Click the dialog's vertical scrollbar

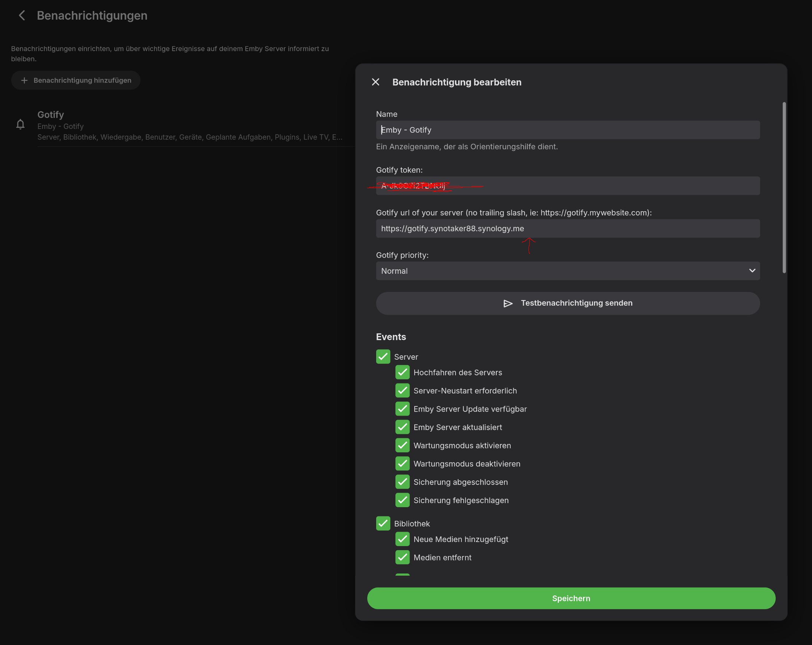[784, 187]
